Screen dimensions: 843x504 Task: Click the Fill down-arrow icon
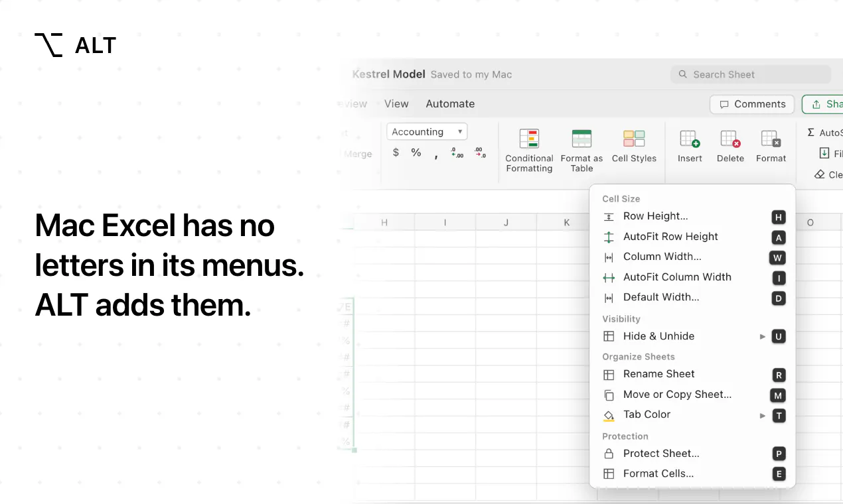point(824,153)
